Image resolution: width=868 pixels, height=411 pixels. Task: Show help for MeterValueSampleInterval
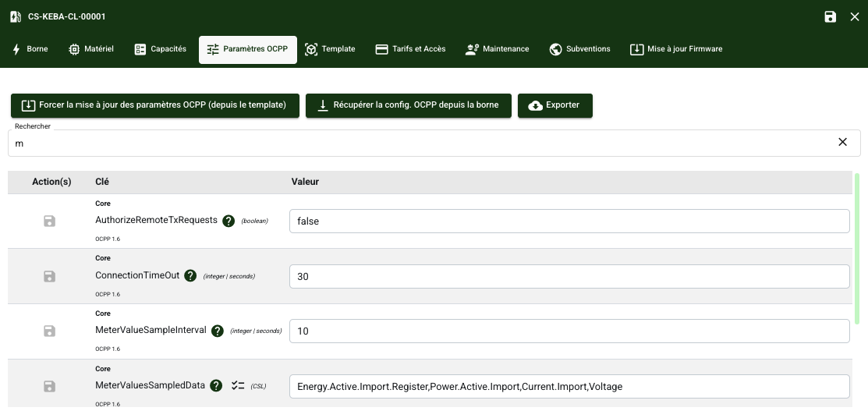click(217, 331)
